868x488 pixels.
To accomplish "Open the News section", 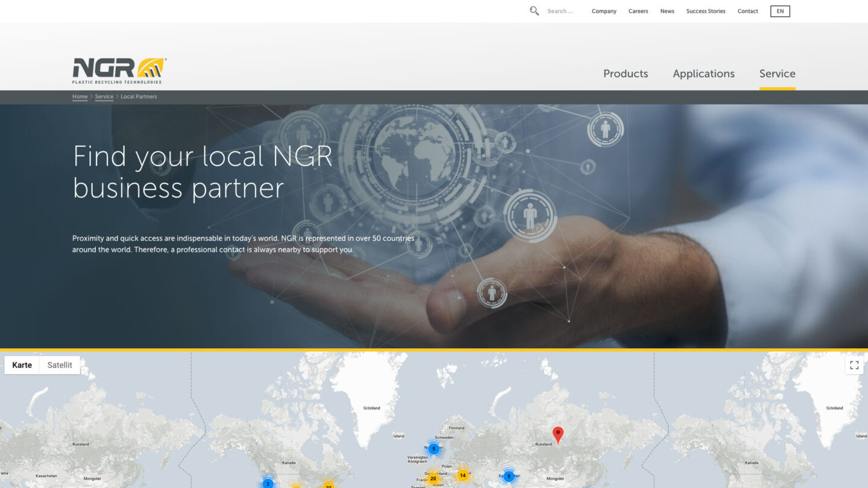I will 667,11.
